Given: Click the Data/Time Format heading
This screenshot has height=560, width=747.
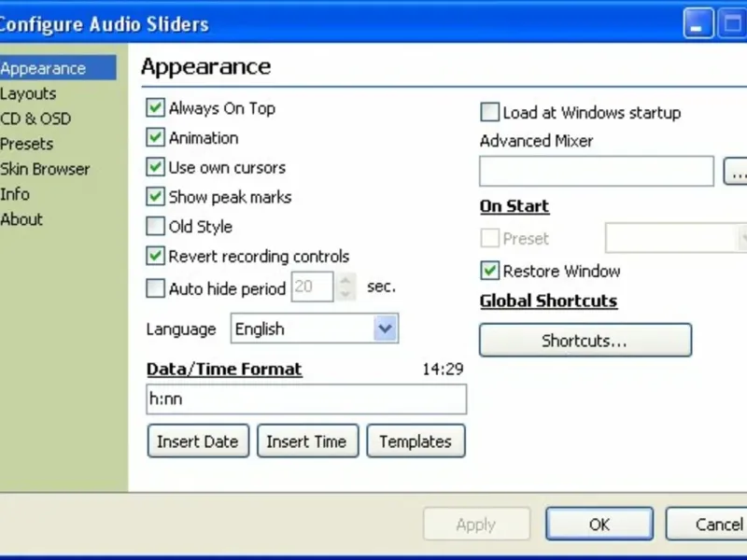Looking at the screenshot, I should tap(224, 369).
